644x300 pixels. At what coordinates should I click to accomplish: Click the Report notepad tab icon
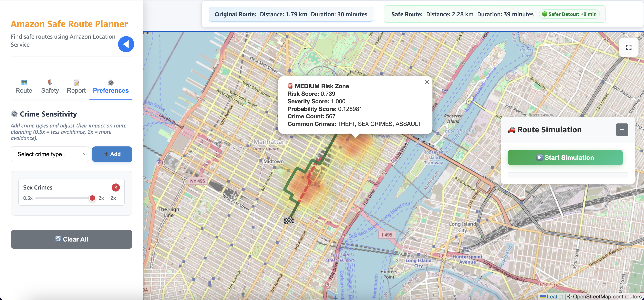click(x=76, y=83)
